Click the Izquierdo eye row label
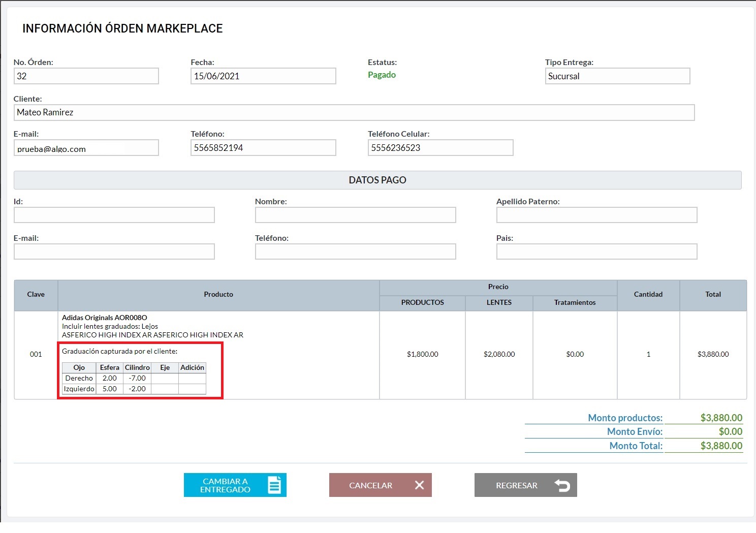The image size is (756, 533). pos(79,389)
